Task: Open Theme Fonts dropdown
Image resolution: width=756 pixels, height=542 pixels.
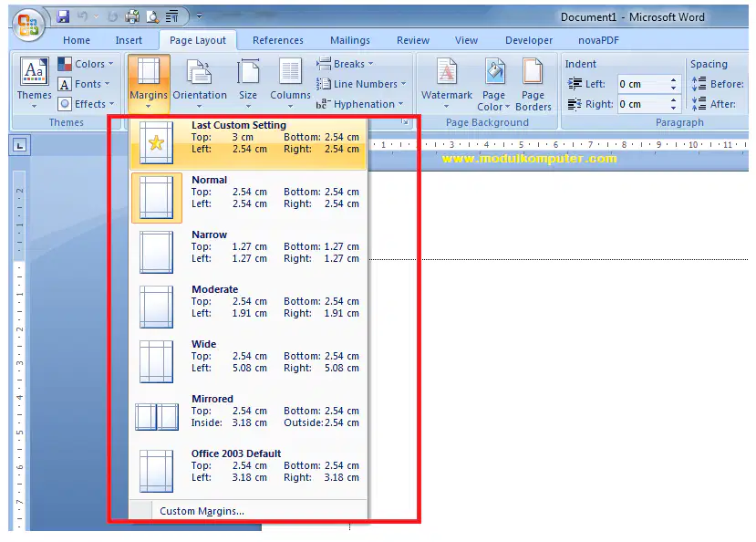Action: (x=84, y=84)
